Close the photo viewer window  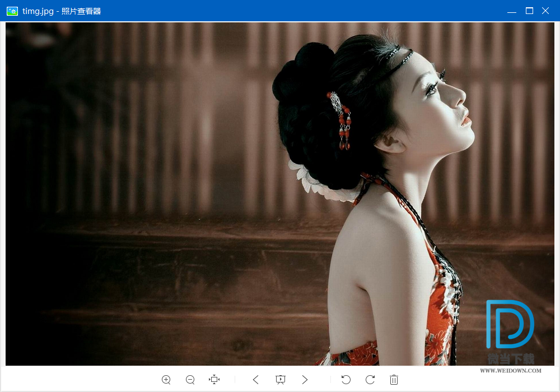[545, 11]
